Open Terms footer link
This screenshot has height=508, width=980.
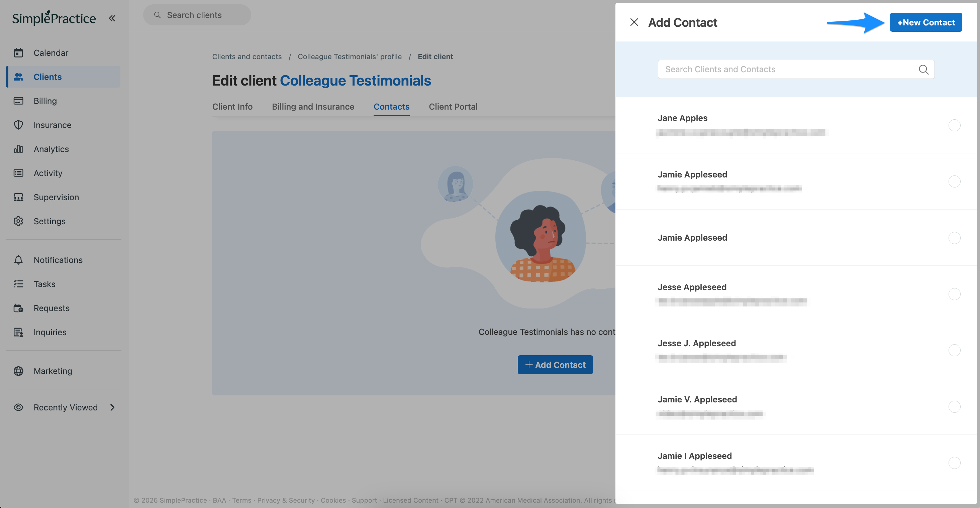point(241,500)
